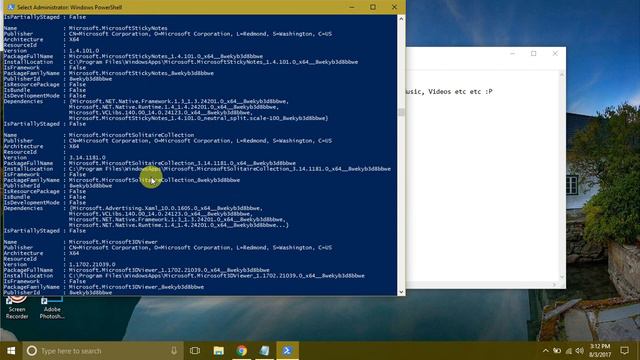Maximize the PowerShell window
The image size is (640, 360).
click(x=373, y=7)
